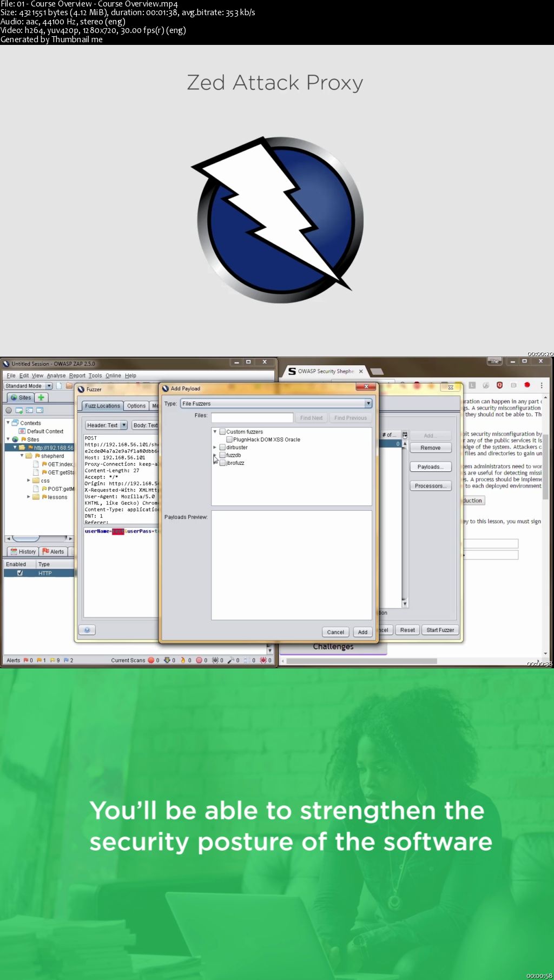Click the orange flag medium alerts icon

[39, 660]
